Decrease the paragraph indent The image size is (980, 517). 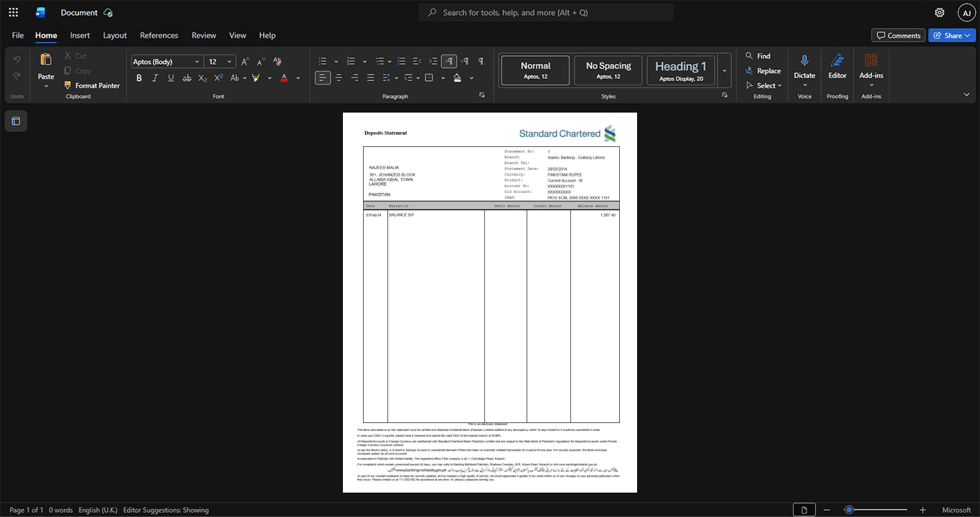click(417, 62)
